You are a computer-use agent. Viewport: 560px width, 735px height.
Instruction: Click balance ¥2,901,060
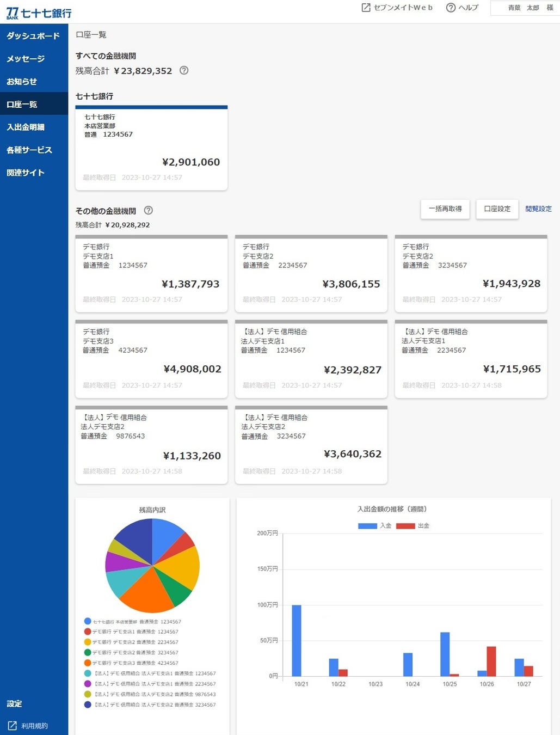click(x=191, y=162)
